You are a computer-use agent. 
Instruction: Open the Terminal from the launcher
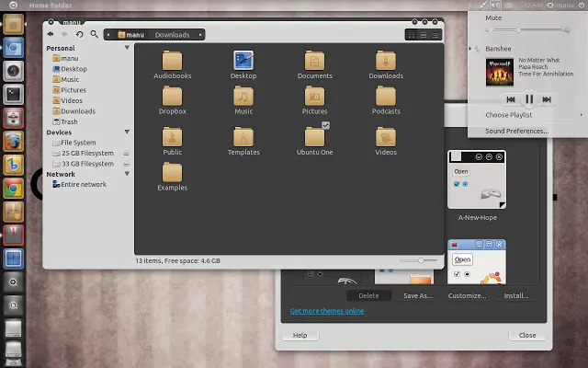point(13,94)
